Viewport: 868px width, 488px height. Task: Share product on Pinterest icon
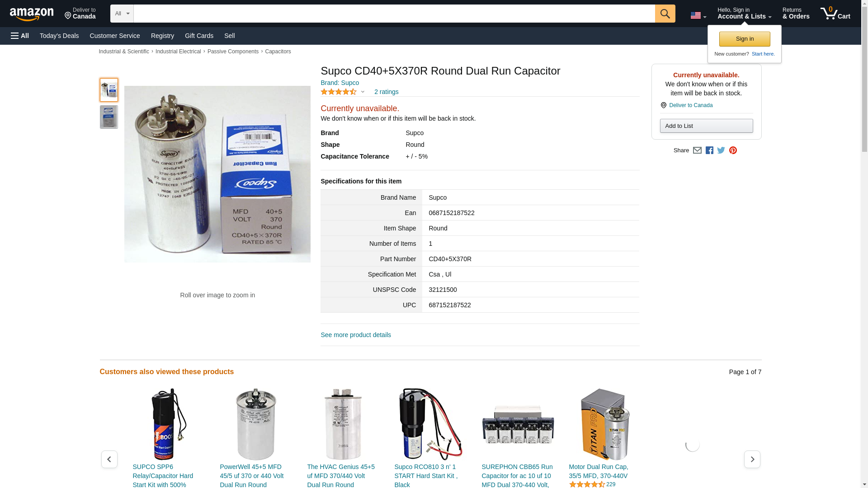733,150
